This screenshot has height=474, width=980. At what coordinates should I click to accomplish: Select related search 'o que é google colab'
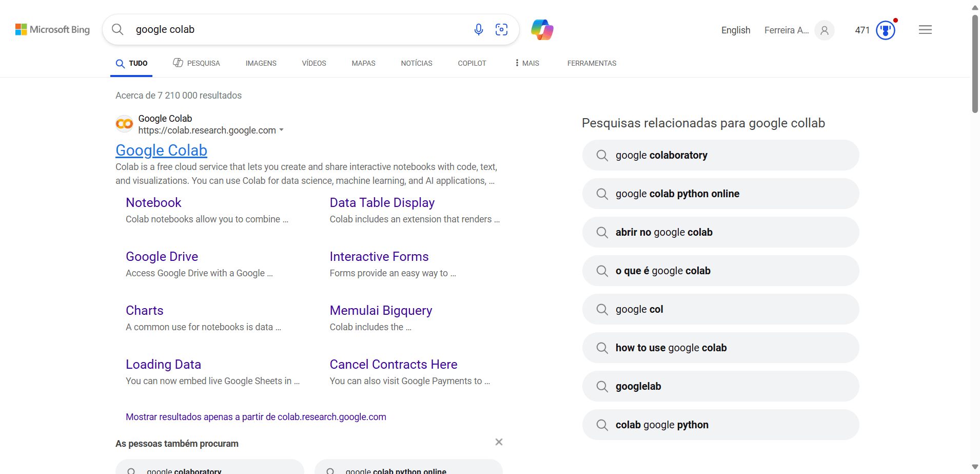tap(720, 271)
